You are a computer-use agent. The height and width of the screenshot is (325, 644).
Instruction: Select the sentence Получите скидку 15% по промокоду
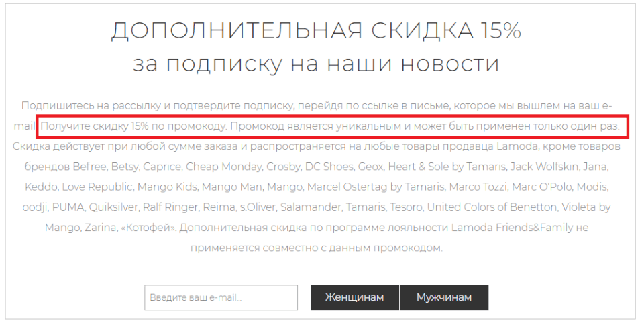133,126
